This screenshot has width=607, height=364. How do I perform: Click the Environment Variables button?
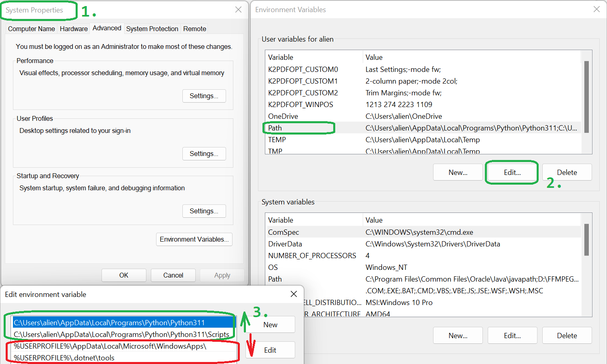tap(194, 239)
